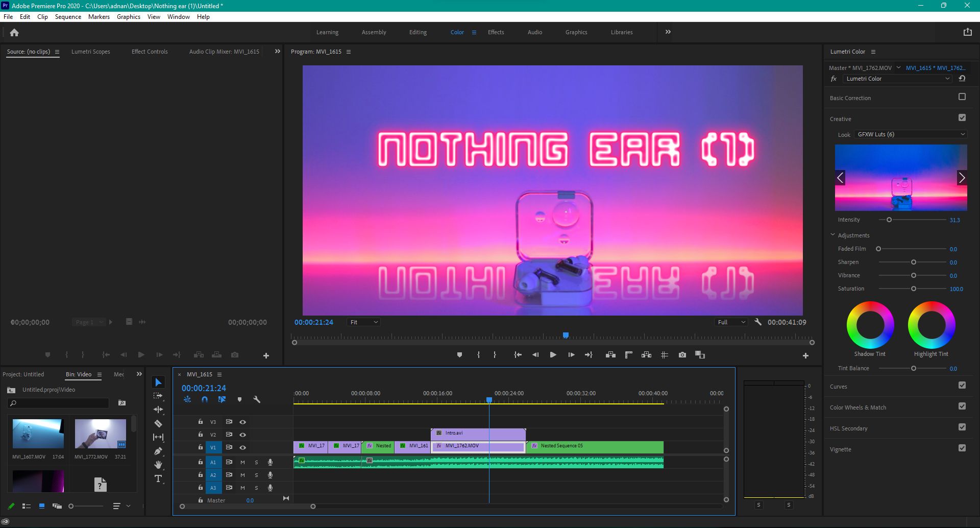Select the Razor tool

pos(158,423)
